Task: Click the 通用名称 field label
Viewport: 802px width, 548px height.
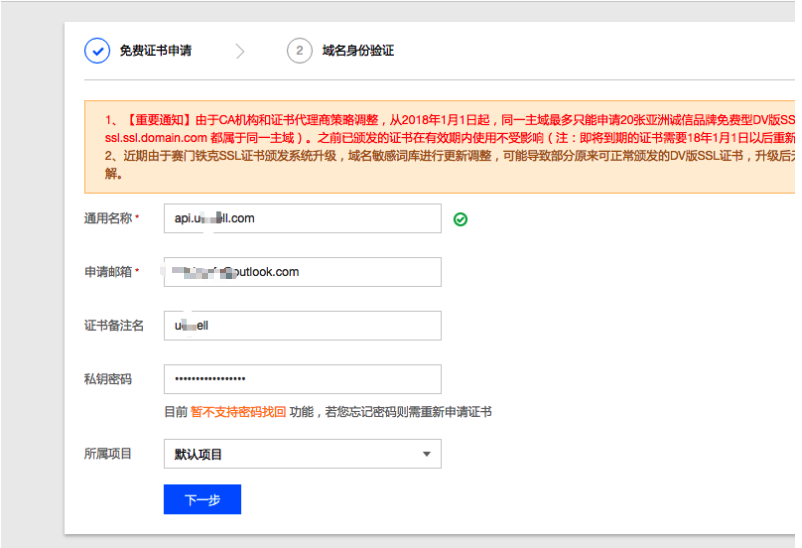Action: pyautogui.click(x=108, y=218)
